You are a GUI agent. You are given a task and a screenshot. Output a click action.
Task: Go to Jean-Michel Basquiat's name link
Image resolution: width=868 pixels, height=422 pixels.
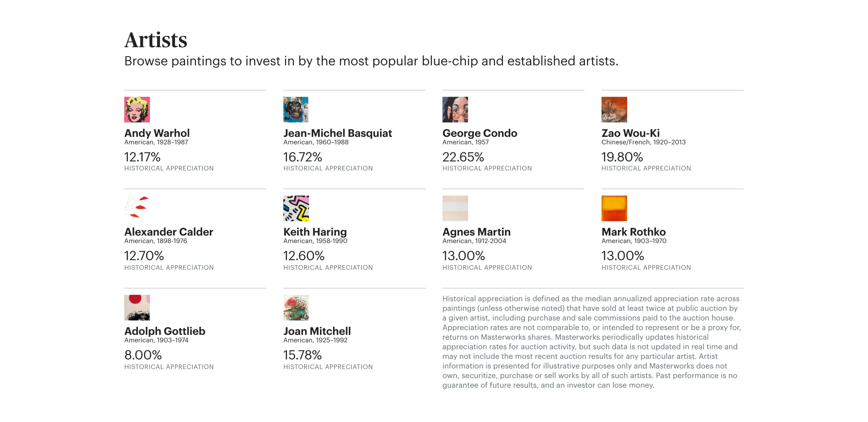pyautogui.click(x=337, y=133)
